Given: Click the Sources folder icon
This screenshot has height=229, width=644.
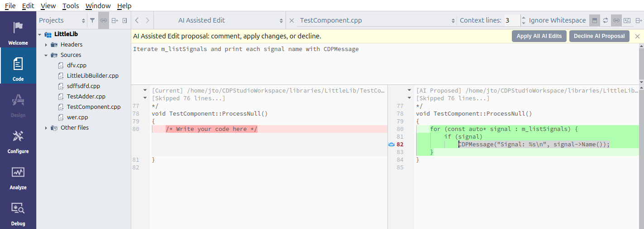Looking at the screenshot, I should click(x=54, y=55).
